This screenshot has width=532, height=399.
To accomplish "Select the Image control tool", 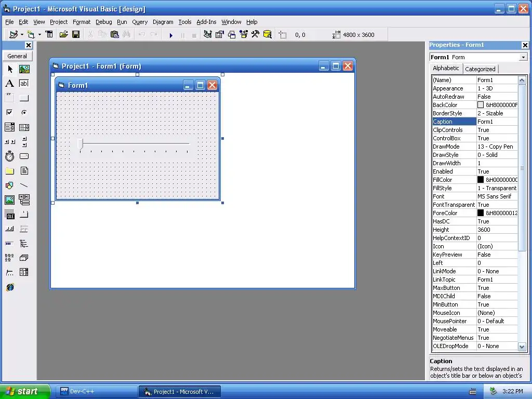I will click(10, 200).
